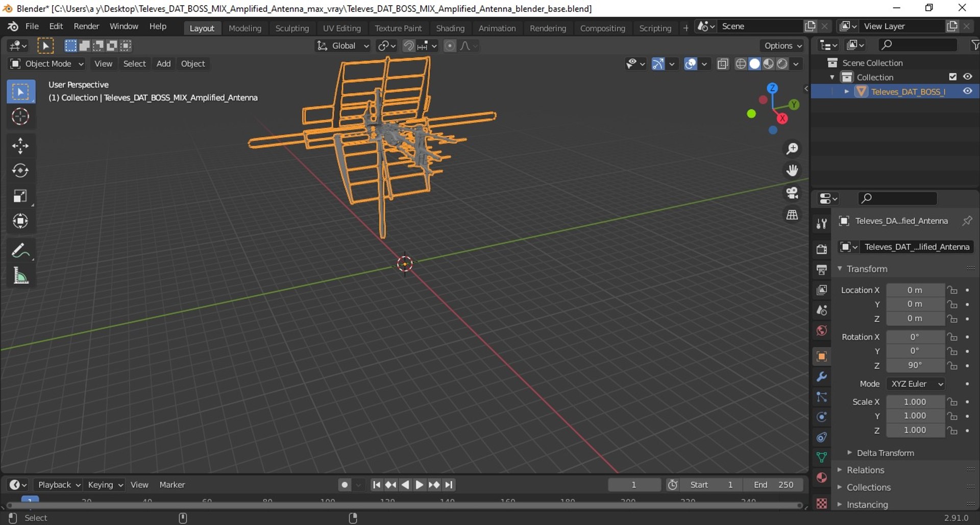Image resolution: width=980 pixels, height=525 pixels.
Task: Open the XYZ Euler rotation mode dropdown
Action: pos(916,384)
